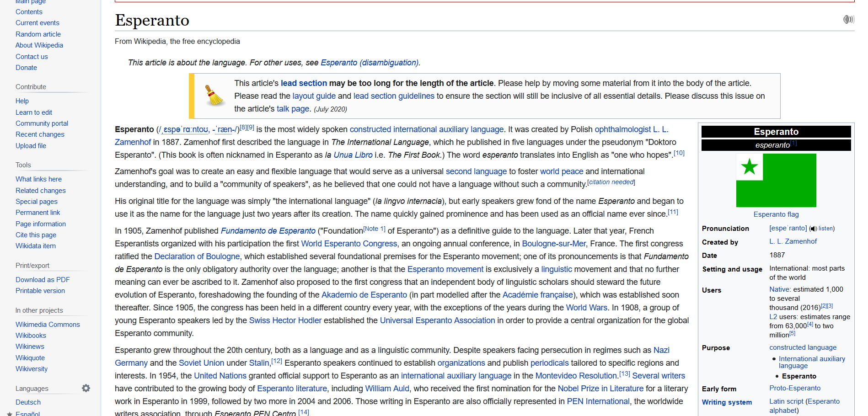Open the layout guide link
The height and width of the screenshot is (416, 868).
(314, 96)
